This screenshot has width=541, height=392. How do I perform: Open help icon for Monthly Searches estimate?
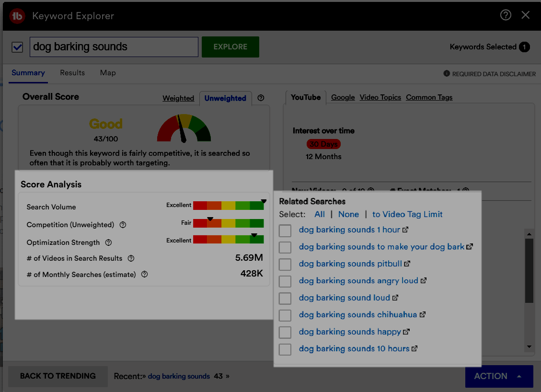tap(145, 274)
